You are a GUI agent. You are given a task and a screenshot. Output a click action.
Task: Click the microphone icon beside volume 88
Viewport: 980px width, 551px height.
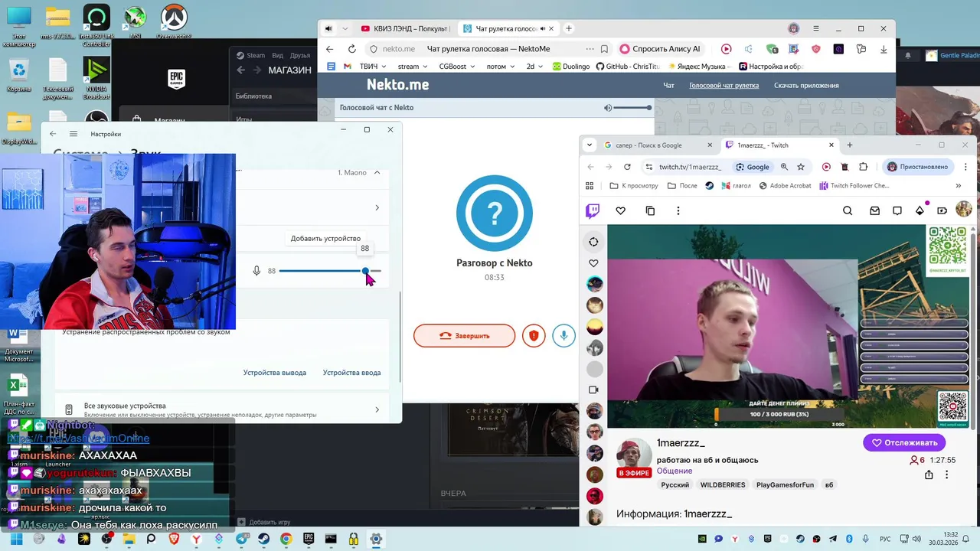(256, 271)
